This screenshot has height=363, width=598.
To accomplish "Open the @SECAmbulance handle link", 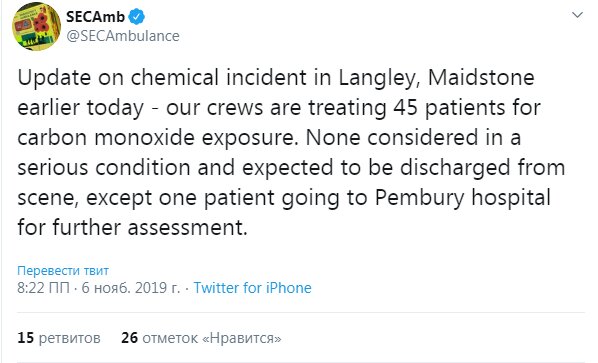I will (x=122, y=36).
